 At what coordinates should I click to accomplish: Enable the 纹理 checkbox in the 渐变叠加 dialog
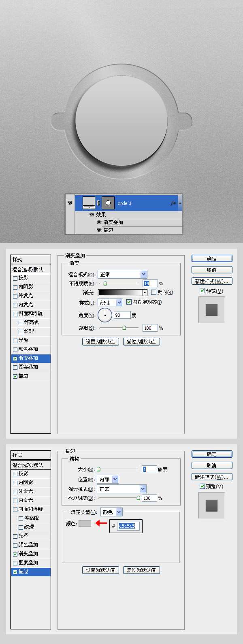point(21,332)
